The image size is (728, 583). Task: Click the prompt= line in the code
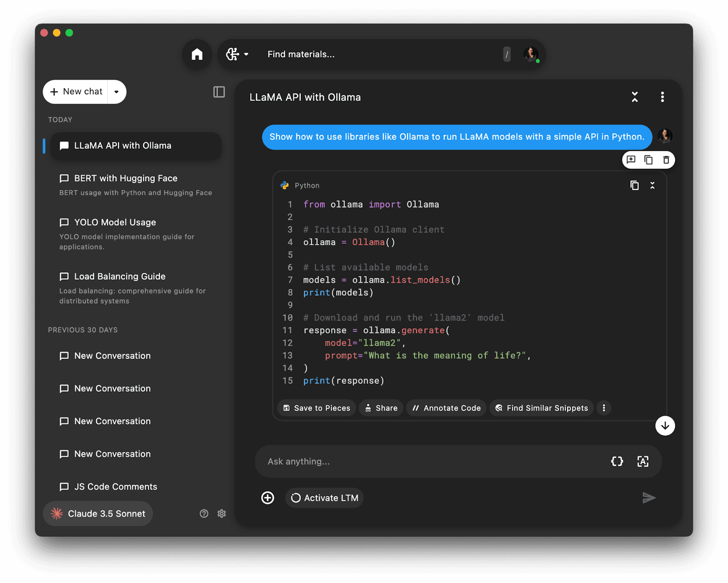[x=428, y=356]
